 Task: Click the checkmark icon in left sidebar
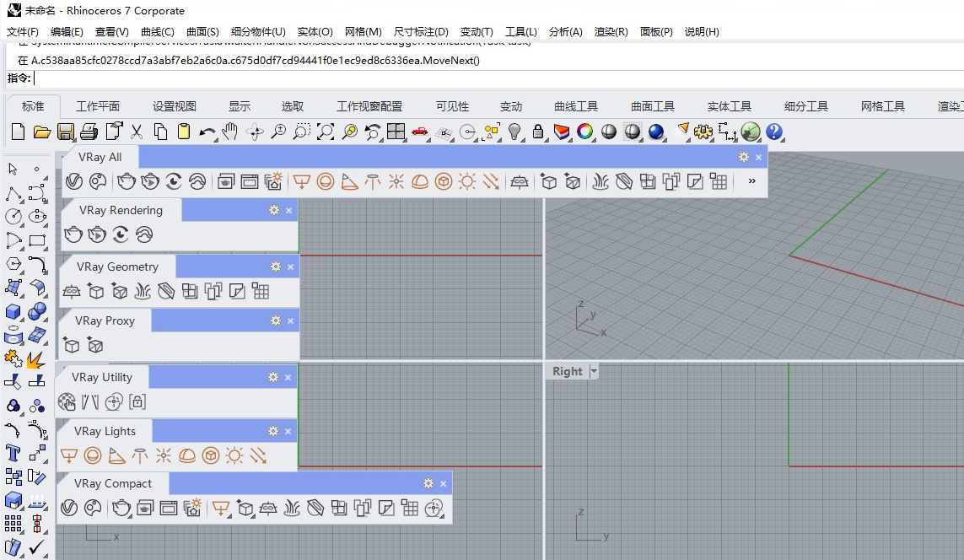[x=36, y=547]
